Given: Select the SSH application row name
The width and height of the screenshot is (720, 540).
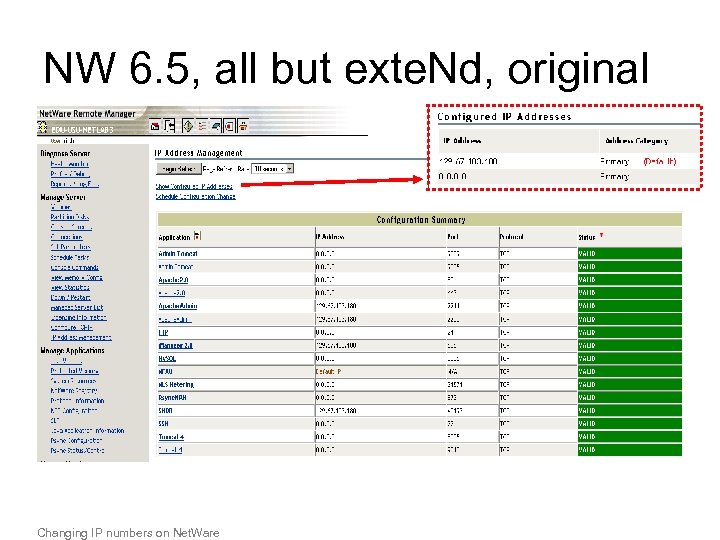Looking at the screenshot, I should pos(163,423).
